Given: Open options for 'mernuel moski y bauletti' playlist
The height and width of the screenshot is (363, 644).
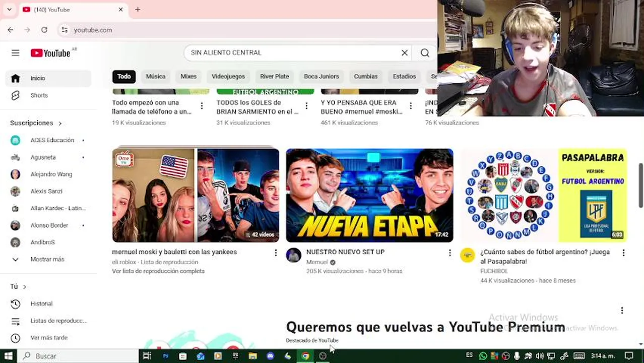Looking at the screenshot, I should pos(276,253).
